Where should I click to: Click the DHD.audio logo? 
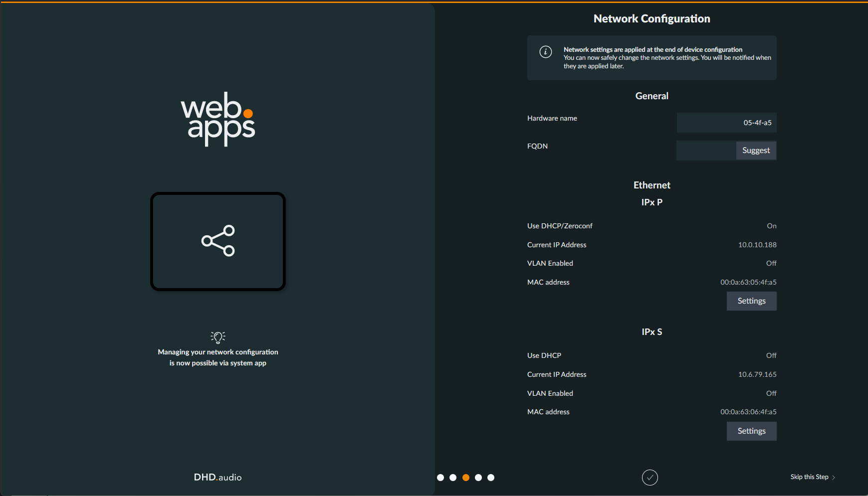(x=218, y=478)
